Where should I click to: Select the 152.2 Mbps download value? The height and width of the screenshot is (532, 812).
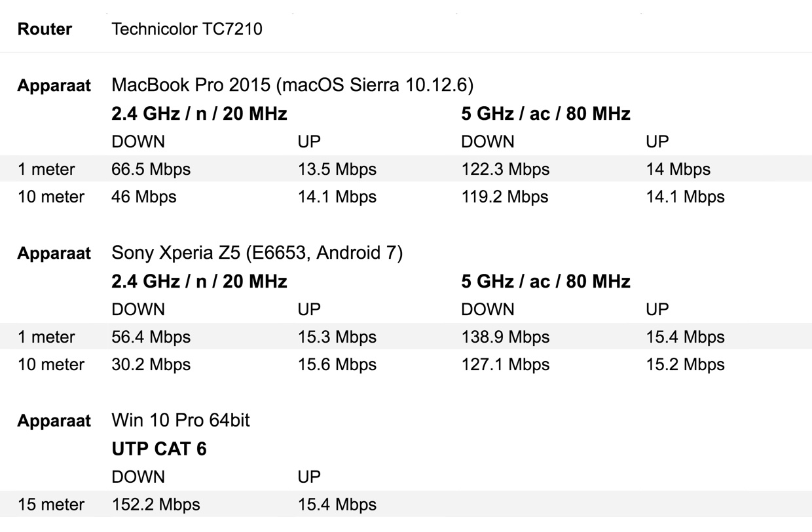pos(156,504)
